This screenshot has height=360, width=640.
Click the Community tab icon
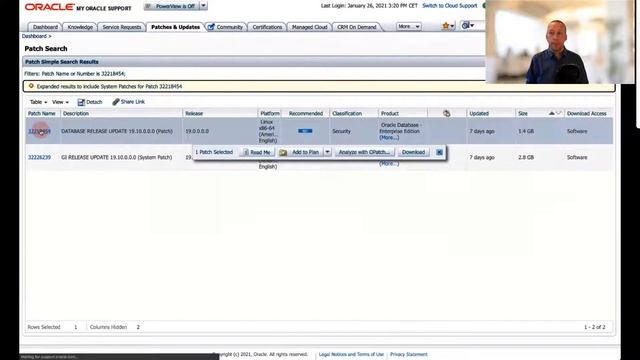[x=211, y=27]
